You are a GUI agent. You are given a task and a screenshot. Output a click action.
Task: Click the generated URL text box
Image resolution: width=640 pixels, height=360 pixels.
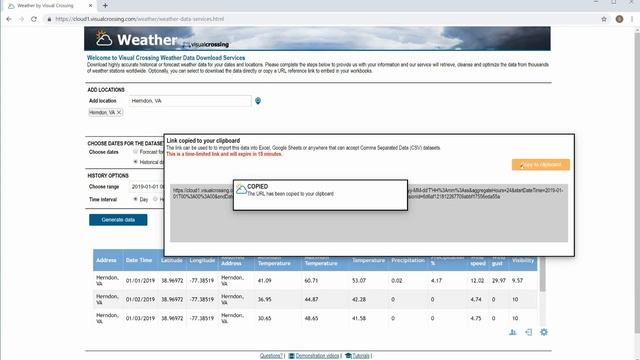(x=369, y=213)
